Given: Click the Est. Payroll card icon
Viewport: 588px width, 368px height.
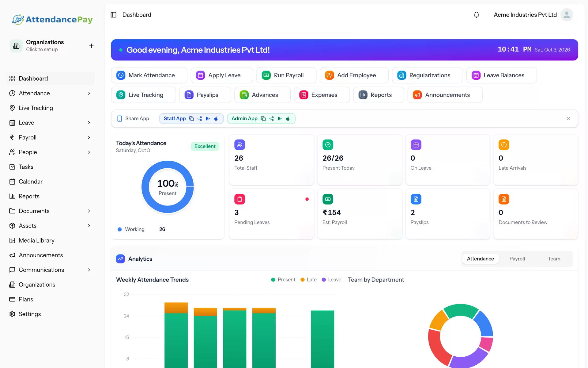Looking at the screenshot, I should 328,199.
